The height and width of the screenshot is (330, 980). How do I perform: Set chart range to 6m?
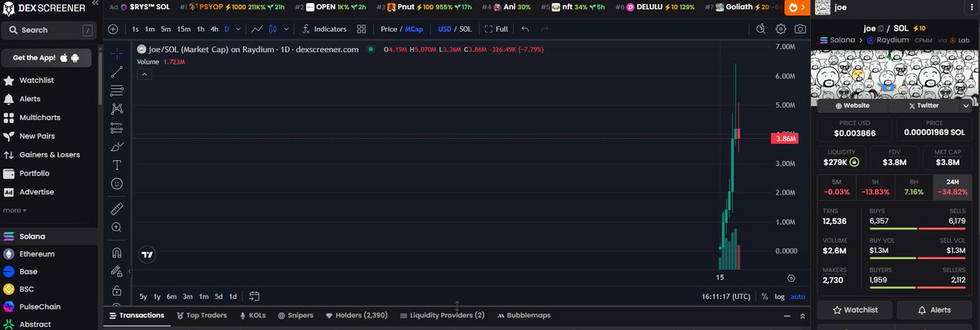[x=172, y=297]
